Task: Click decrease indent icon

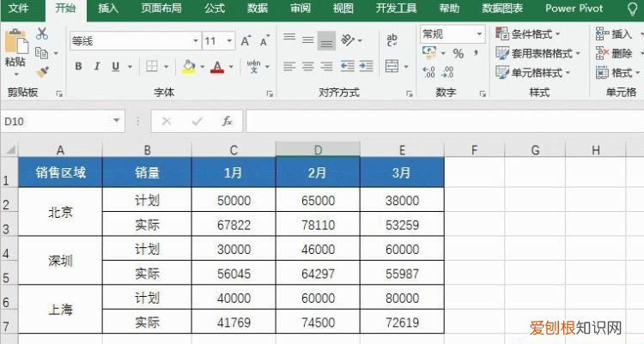Action: [348, 66]
